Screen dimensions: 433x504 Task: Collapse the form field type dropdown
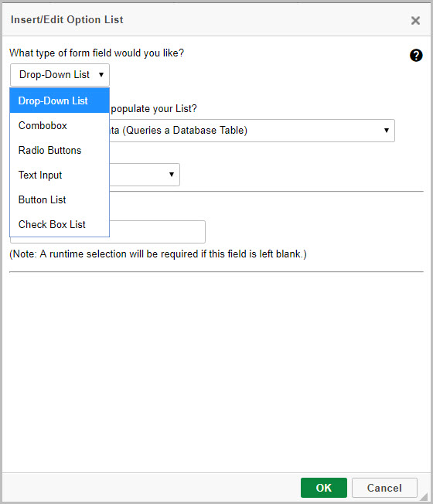point(60,75)
